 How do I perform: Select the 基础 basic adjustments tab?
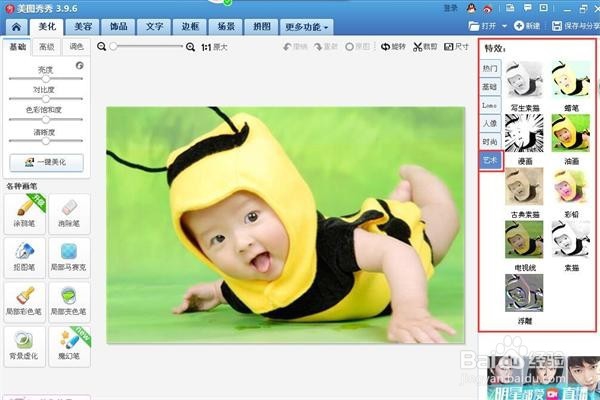point(18,47)
